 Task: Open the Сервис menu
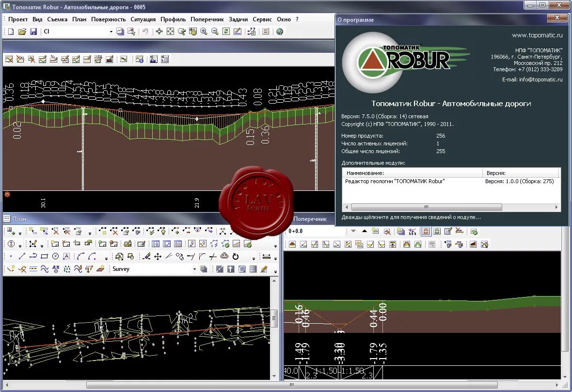pyautogui.click(x=262, y=19)
